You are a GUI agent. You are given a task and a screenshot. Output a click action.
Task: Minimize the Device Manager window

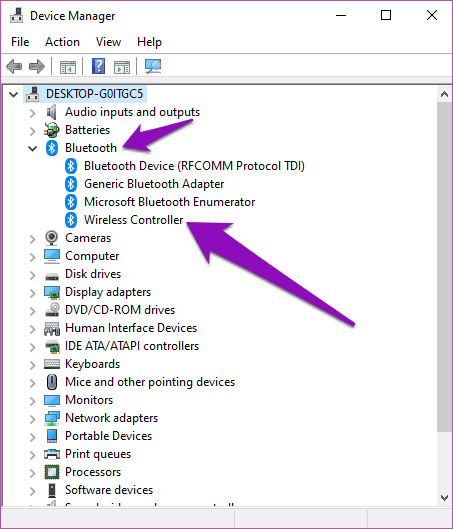(341, 16)
